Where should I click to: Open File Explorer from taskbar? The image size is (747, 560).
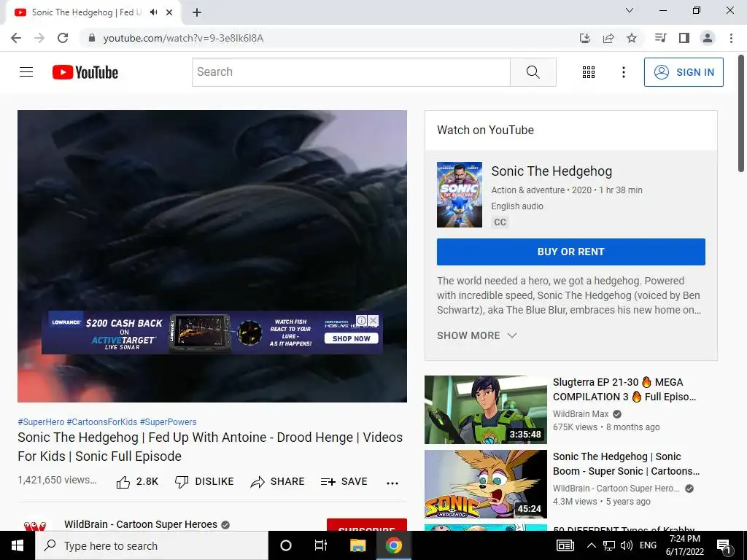(357, 545)
